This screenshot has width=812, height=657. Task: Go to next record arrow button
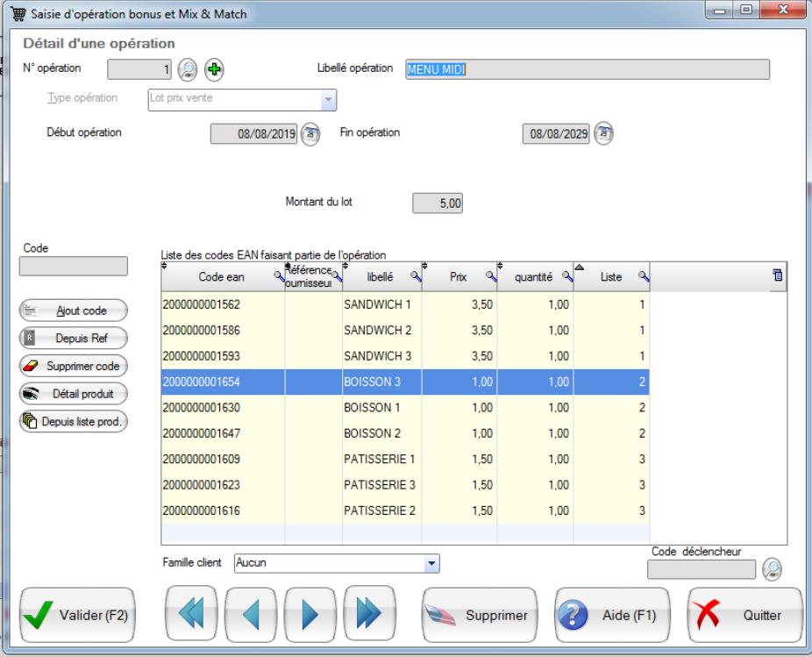(x=310, y=615)
